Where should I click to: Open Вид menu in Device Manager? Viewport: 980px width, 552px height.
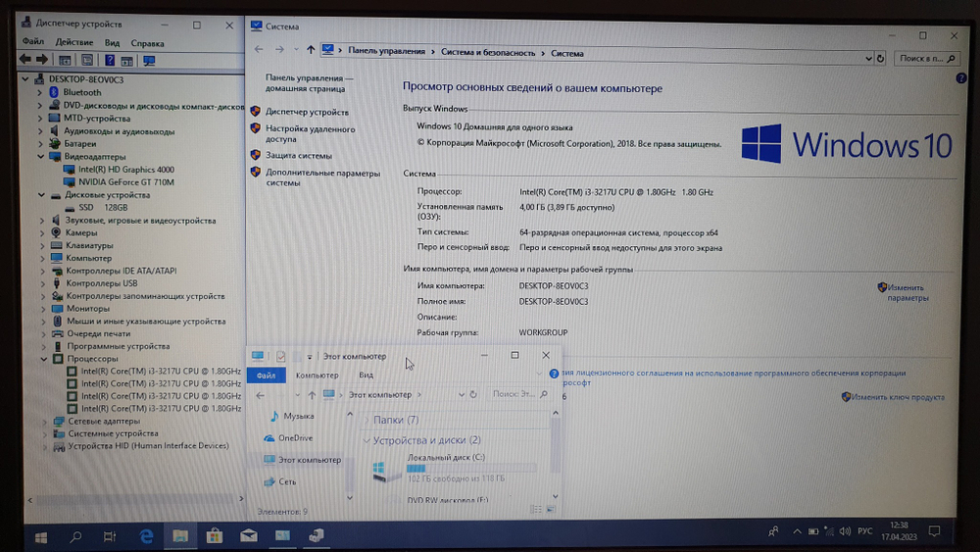click(112, 43)
